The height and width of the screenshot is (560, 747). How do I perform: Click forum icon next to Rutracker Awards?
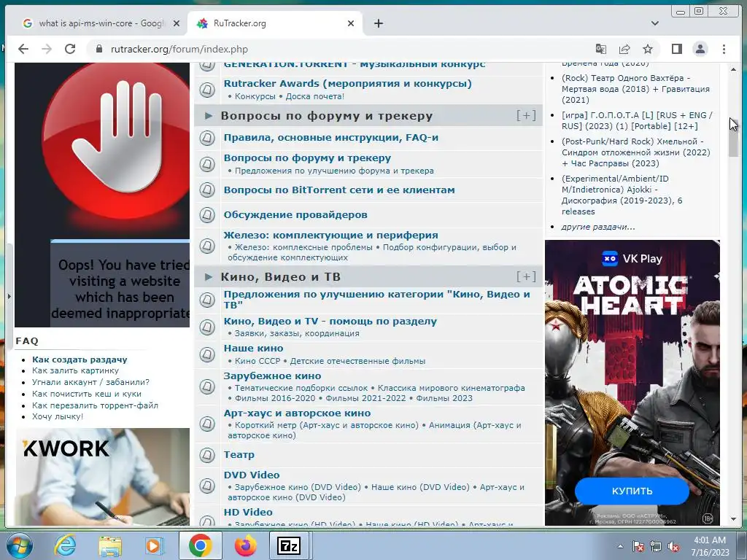pyautogui.click(x=206, y=90)
